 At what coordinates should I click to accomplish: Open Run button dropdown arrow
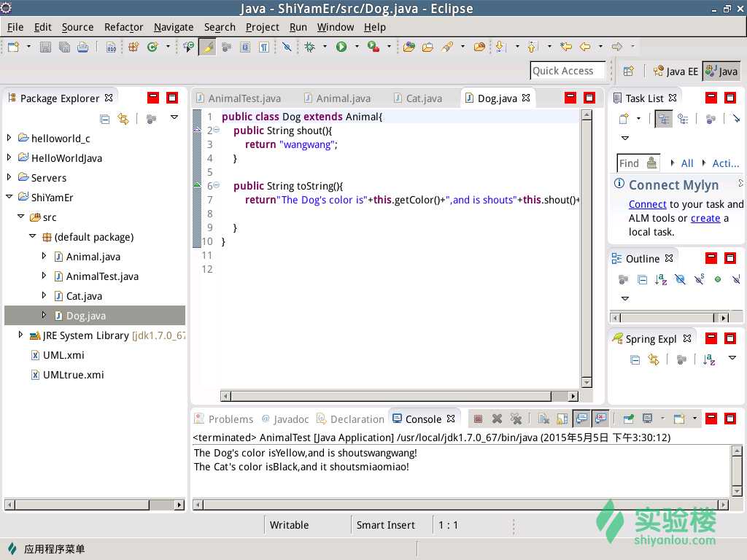[357, 46]
